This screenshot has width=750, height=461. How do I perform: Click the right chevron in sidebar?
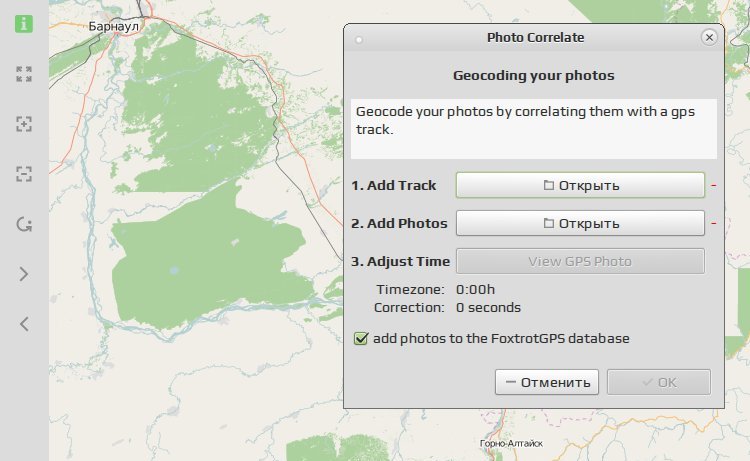click(24, 274)
